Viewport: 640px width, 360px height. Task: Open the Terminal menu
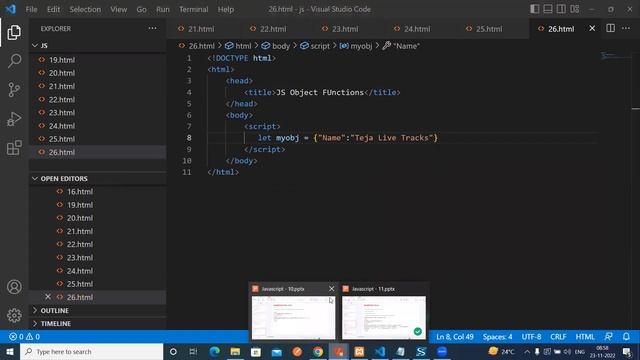193,9
